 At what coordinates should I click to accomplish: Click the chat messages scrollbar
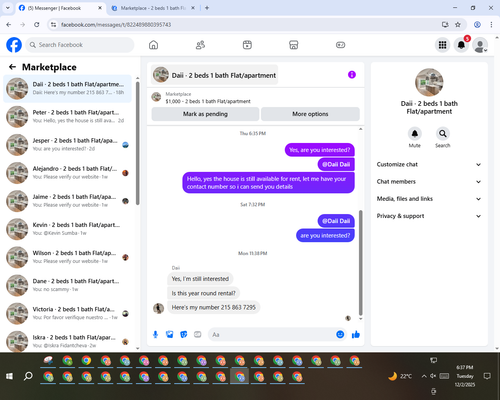[360, 263]
